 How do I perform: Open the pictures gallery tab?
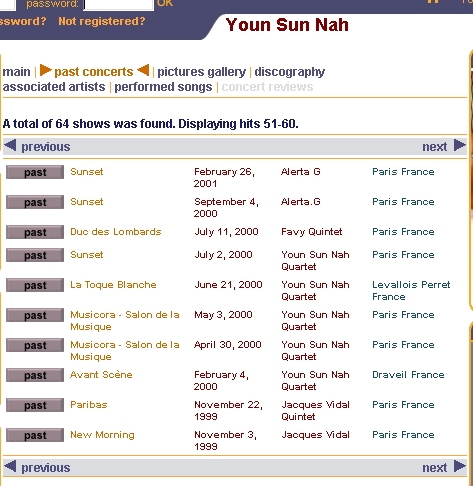(201, 72)
